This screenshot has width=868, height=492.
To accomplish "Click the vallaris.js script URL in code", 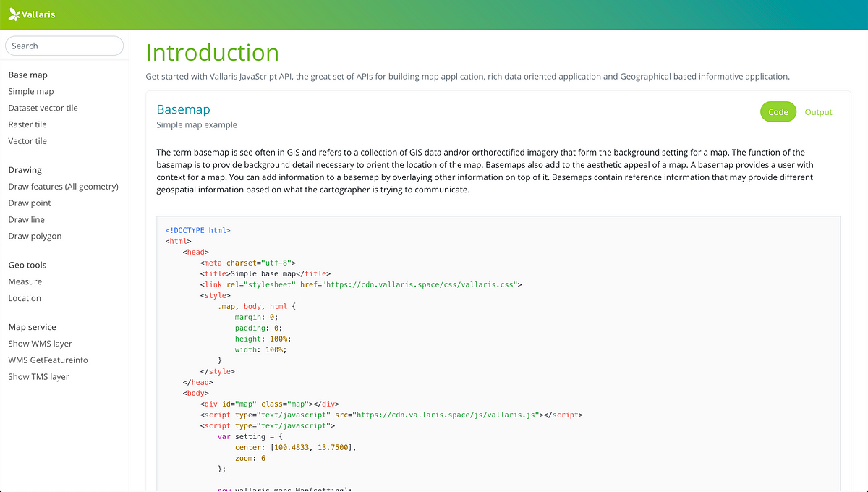I will [x=446, y=415].
